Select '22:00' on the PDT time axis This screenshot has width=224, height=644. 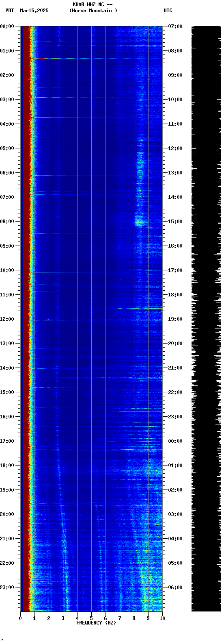pos(7,563)
